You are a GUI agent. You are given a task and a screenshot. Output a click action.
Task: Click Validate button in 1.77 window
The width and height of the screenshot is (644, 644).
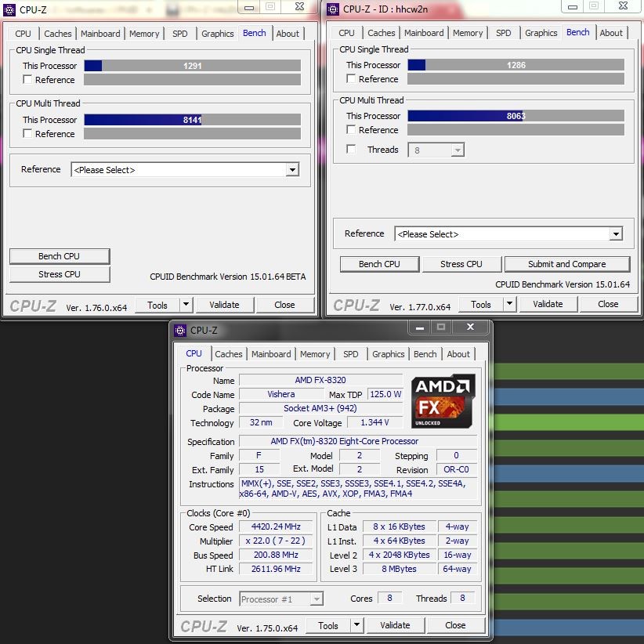tap(548, 304)
